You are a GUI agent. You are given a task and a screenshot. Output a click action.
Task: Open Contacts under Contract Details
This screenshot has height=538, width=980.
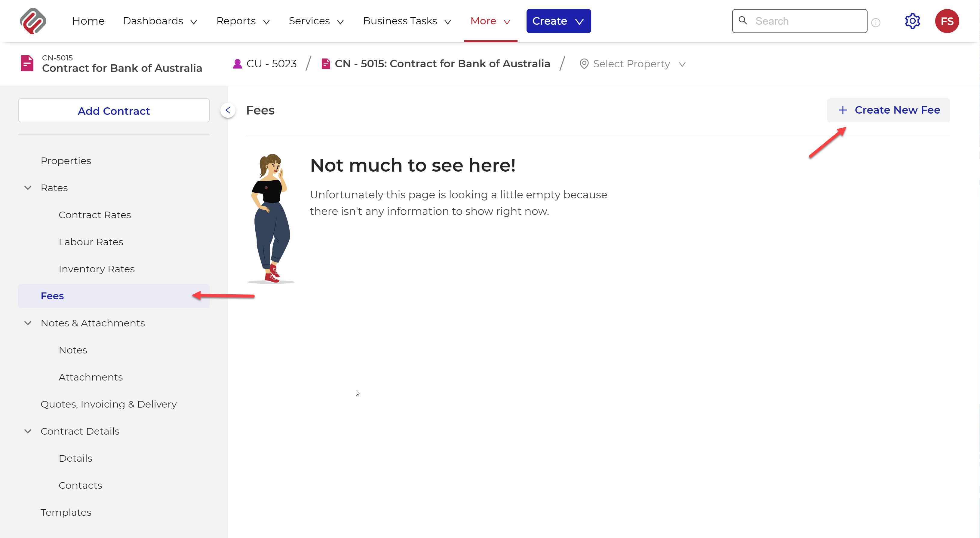point(80,485)
